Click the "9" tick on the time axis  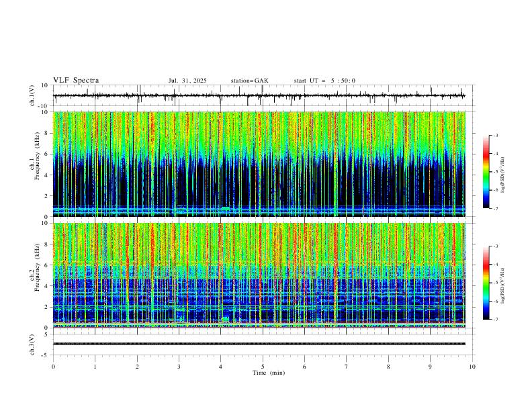[x=430, y=367]
